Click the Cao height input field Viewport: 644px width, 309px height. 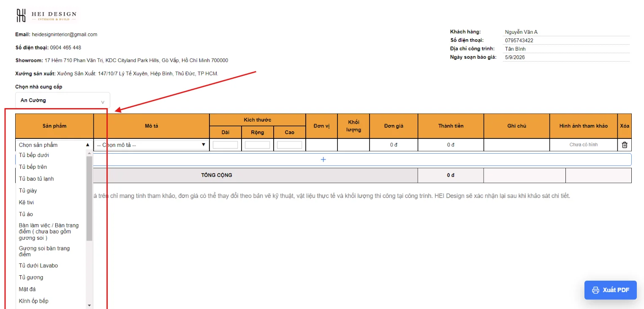tap(289, 145)
